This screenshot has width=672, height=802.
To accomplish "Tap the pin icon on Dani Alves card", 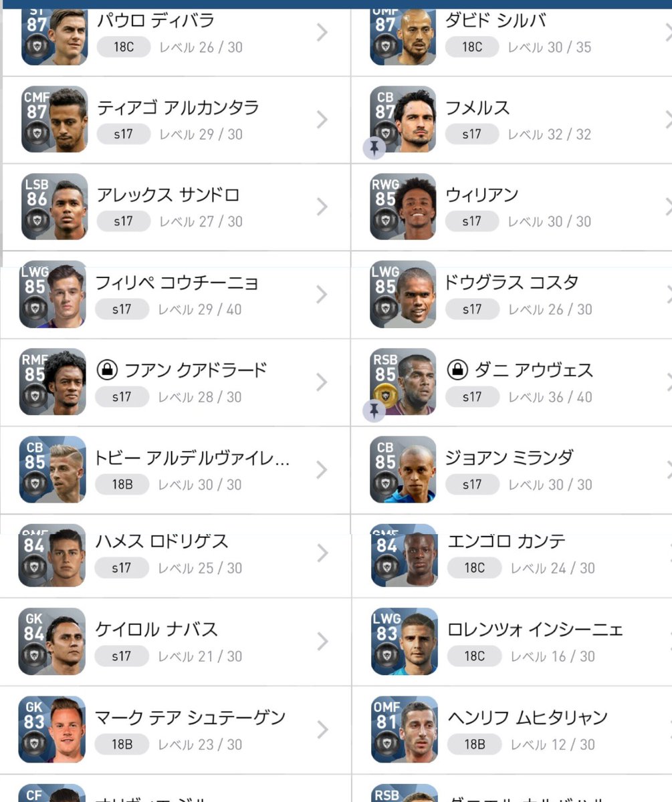I will coord(374,411).
